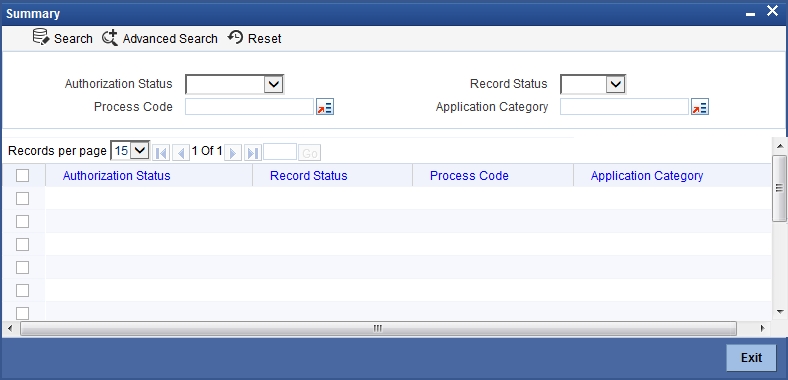Sort by Application Category column header
This screenshot has width=788, height=380.
click(x=647, y=175)
